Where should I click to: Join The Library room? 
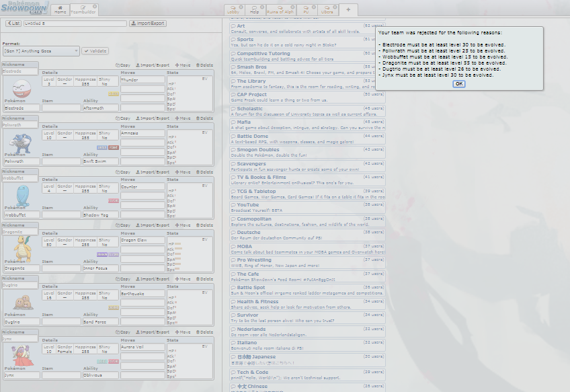[307, 84]
